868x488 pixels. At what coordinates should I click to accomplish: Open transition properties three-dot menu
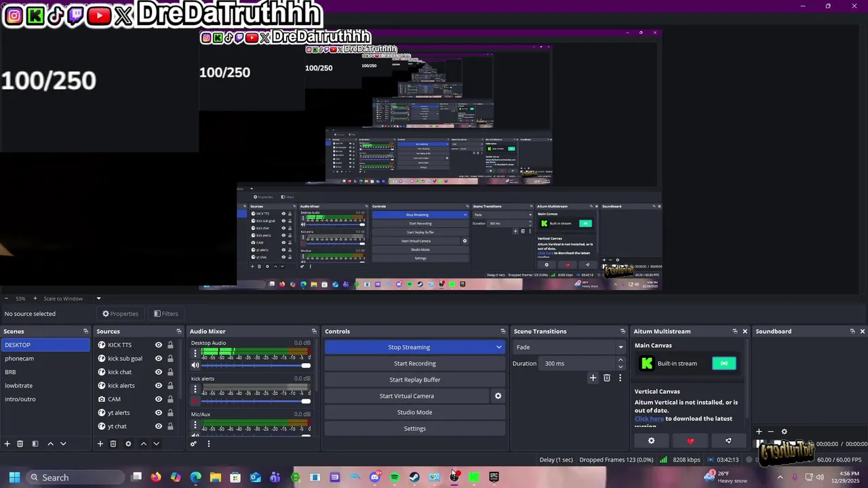tap(620, 378)
